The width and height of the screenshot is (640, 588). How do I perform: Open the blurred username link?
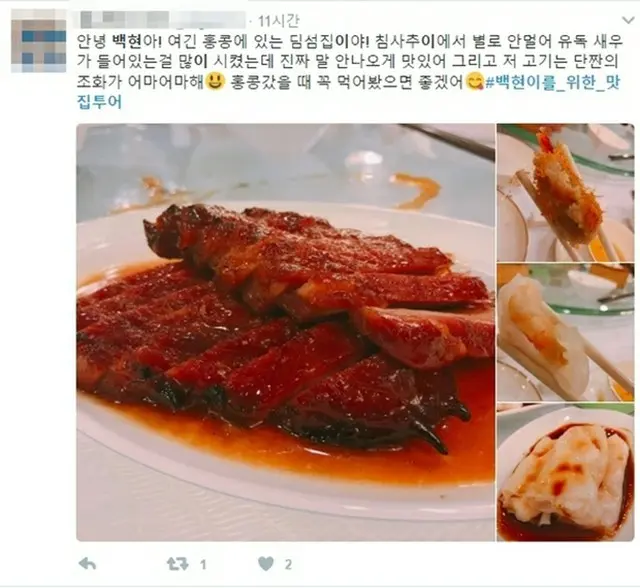pos(161,20)
